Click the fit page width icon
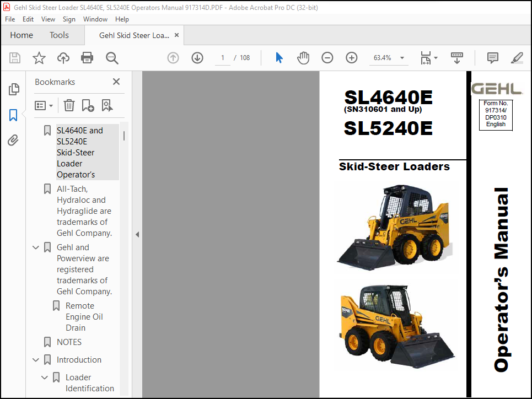 point(426,58)
